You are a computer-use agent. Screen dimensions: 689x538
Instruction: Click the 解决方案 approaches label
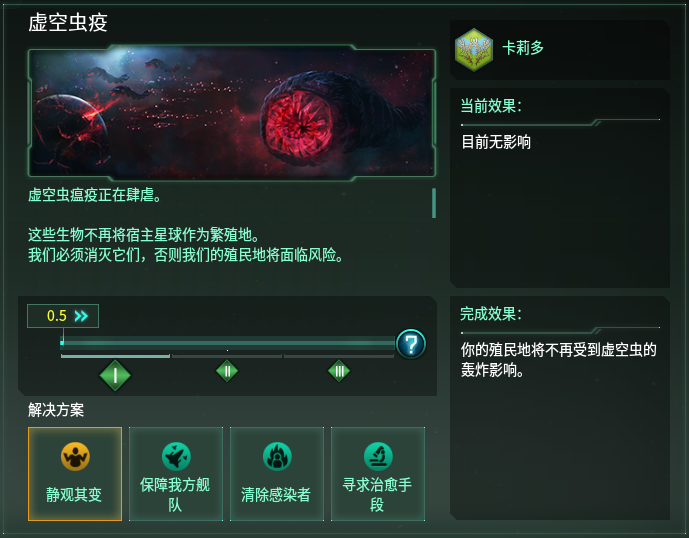[x=56, y=410]
